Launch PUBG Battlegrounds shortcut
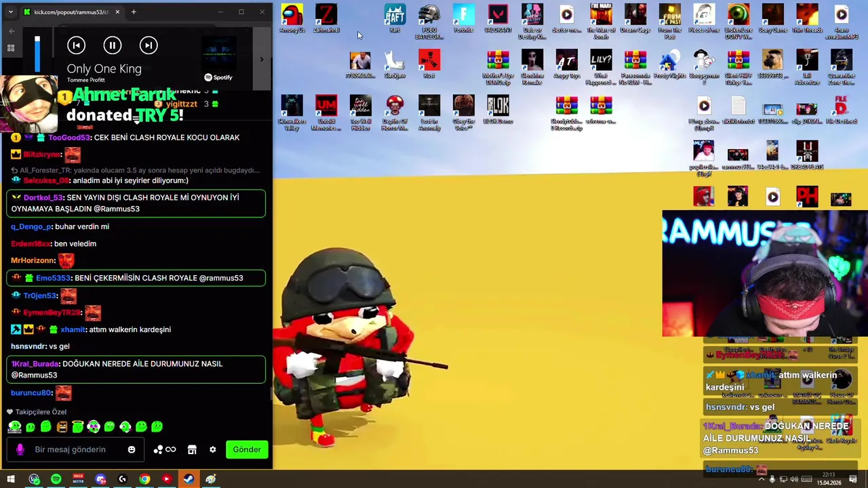 pos(429,20)
